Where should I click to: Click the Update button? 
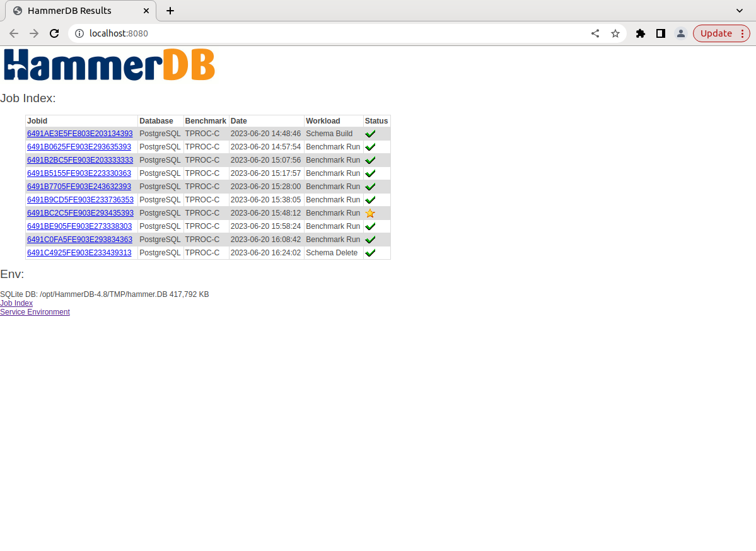click(x=716, y=33)
